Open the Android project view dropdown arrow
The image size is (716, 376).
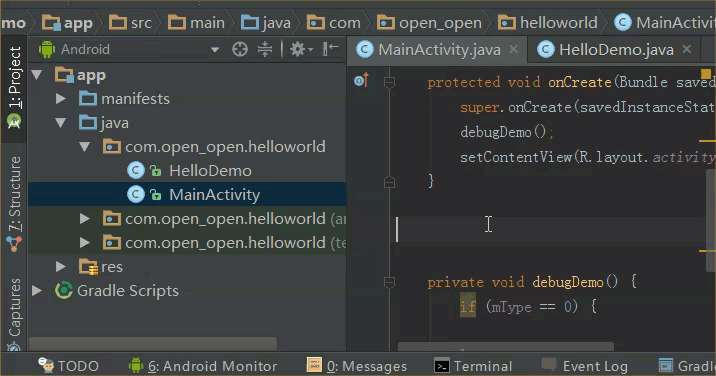point(215,49)
